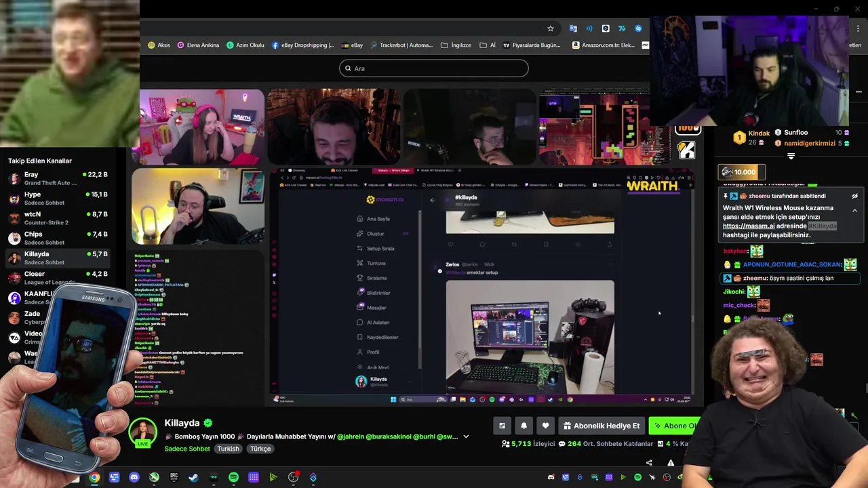Open masam.ai link in pinned chat message
Viewport: 868px width, 488px height.
pyautogui.click(x=749, y=226)
